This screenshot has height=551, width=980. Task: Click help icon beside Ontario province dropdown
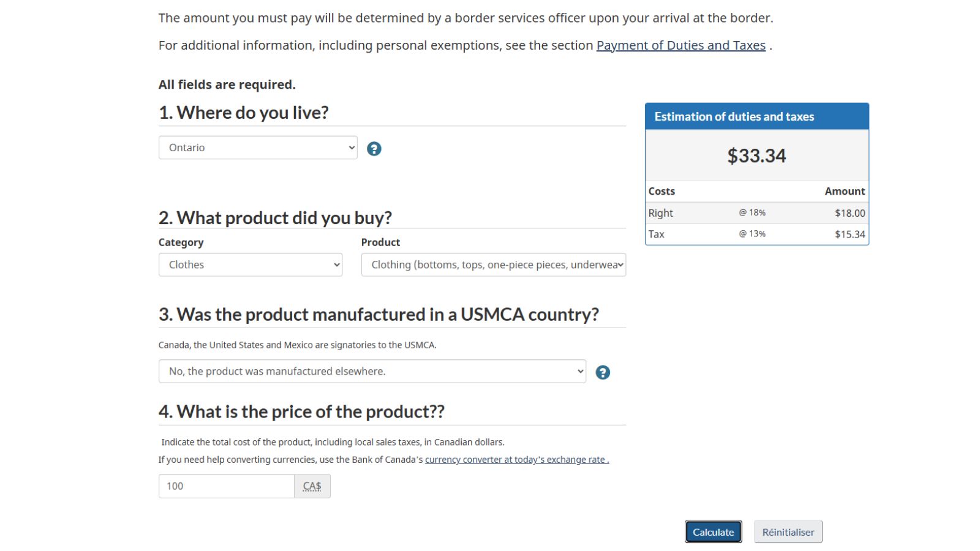pos(374,149)
